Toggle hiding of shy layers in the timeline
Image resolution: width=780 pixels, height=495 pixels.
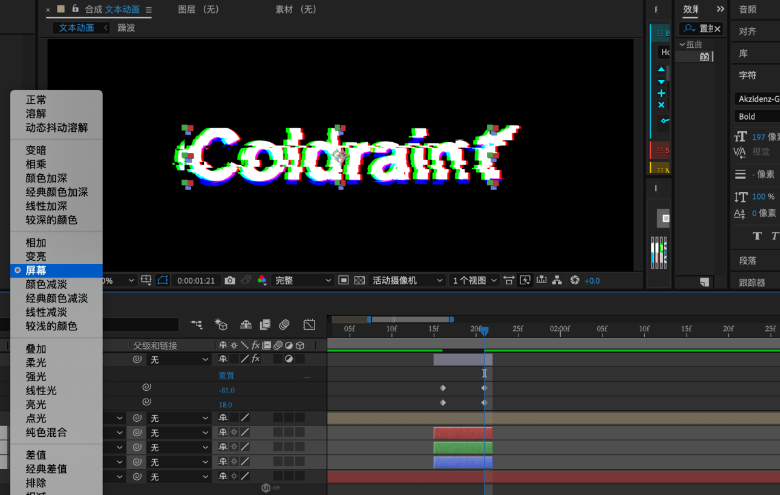pos(245,325)
